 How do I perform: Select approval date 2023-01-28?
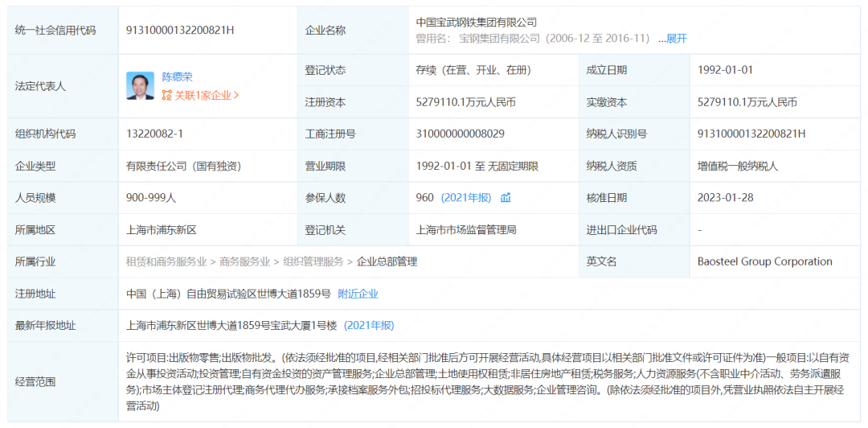coord(725,197)
